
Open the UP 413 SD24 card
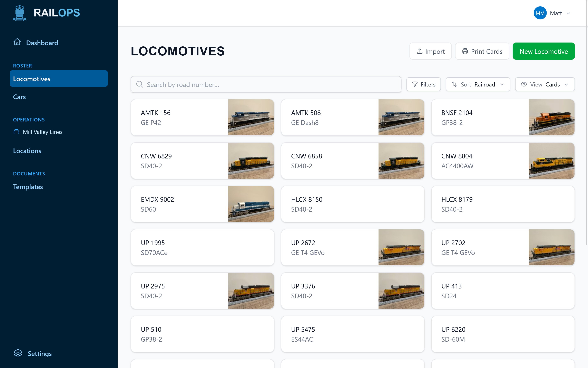coord(503,291)
